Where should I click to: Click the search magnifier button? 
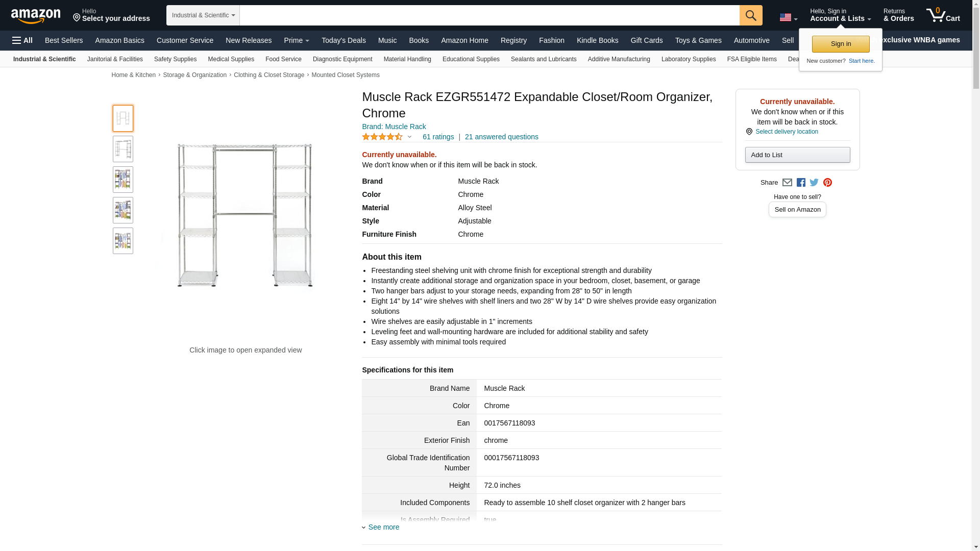[750, 15]
